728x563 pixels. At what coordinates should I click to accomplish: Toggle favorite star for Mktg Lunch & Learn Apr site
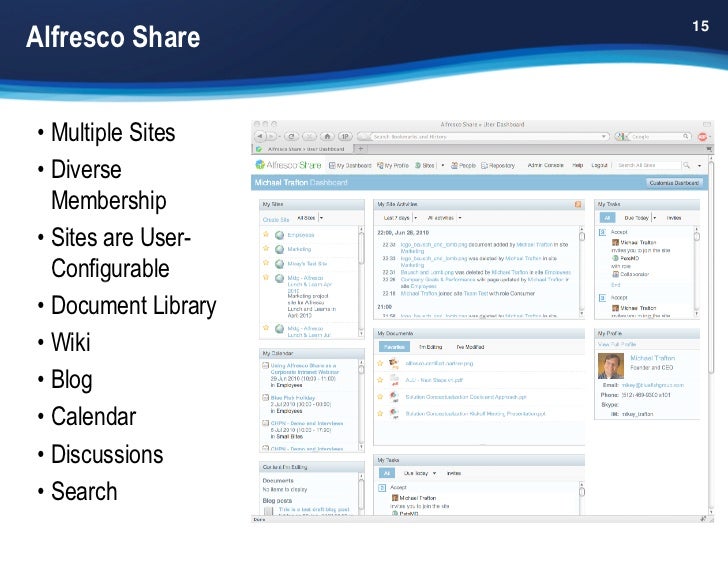point(266,277)
